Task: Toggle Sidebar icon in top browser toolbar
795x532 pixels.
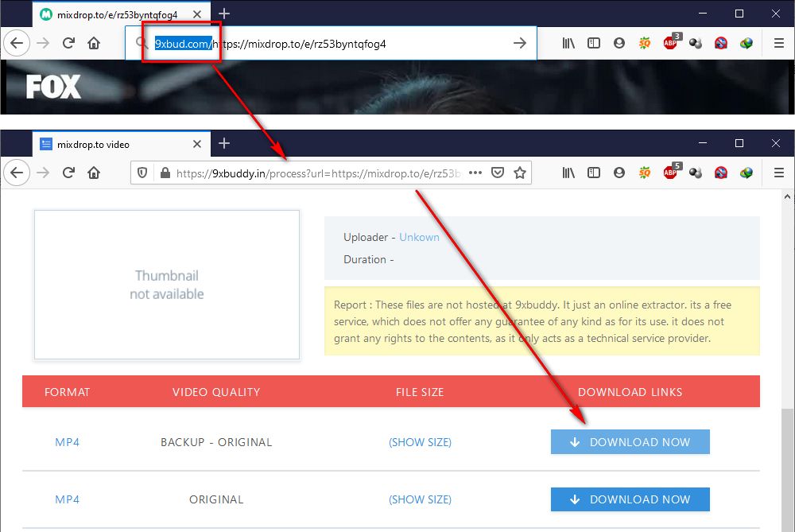Action: (x=594, y=43)
